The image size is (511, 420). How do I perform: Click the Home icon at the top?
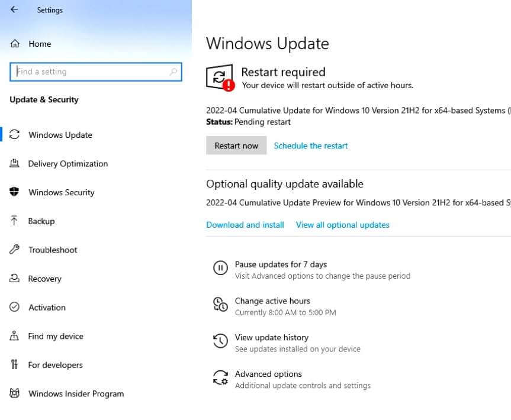(15, 44)
